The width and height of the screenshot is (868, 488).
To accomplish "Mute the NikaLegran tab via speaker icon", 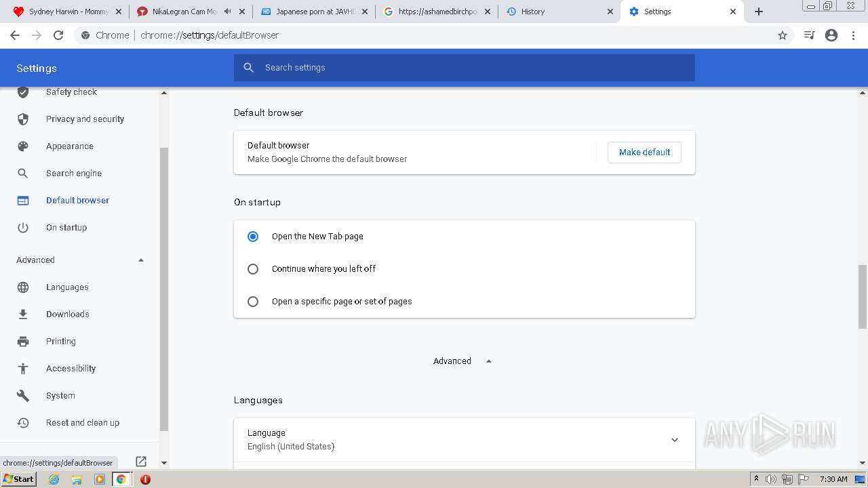I will 227,12.
